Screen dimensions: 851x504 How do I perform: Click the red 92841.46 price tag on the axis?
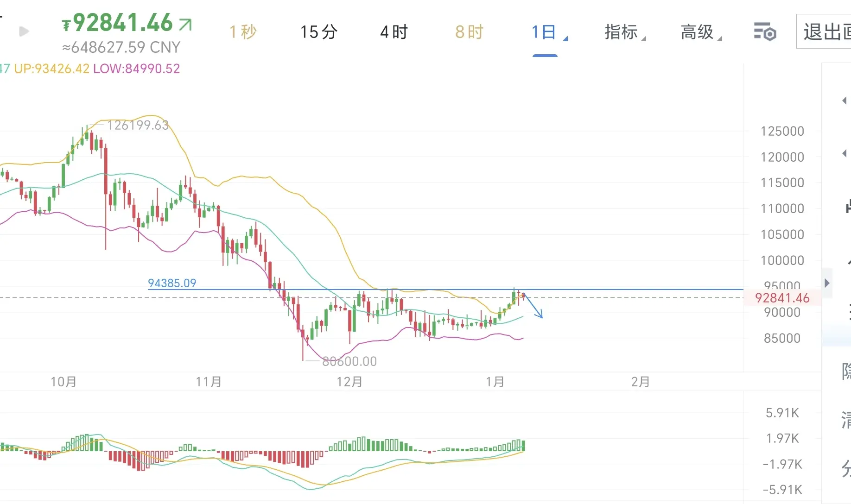point(782,298)
